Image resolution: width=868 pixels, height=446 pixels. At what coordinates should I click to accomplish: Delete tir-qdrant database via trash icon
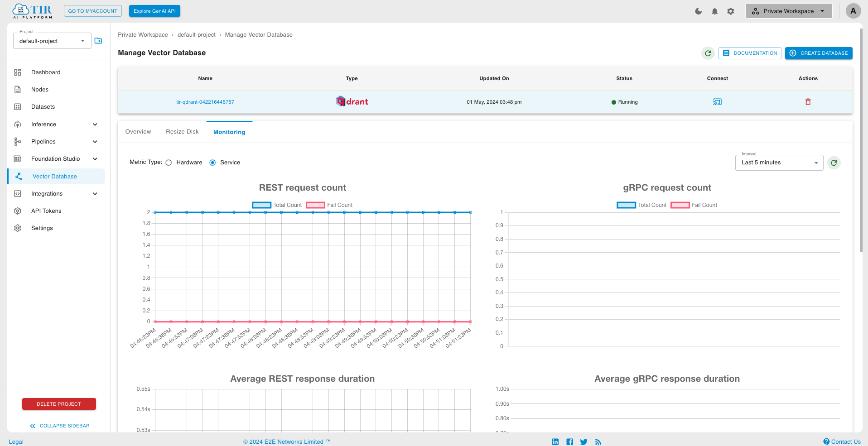808,102
